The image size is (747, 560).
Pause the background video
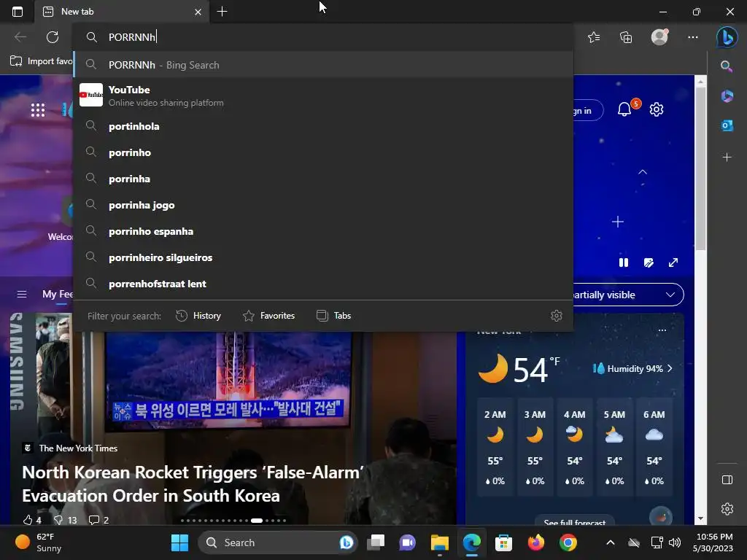624,262
